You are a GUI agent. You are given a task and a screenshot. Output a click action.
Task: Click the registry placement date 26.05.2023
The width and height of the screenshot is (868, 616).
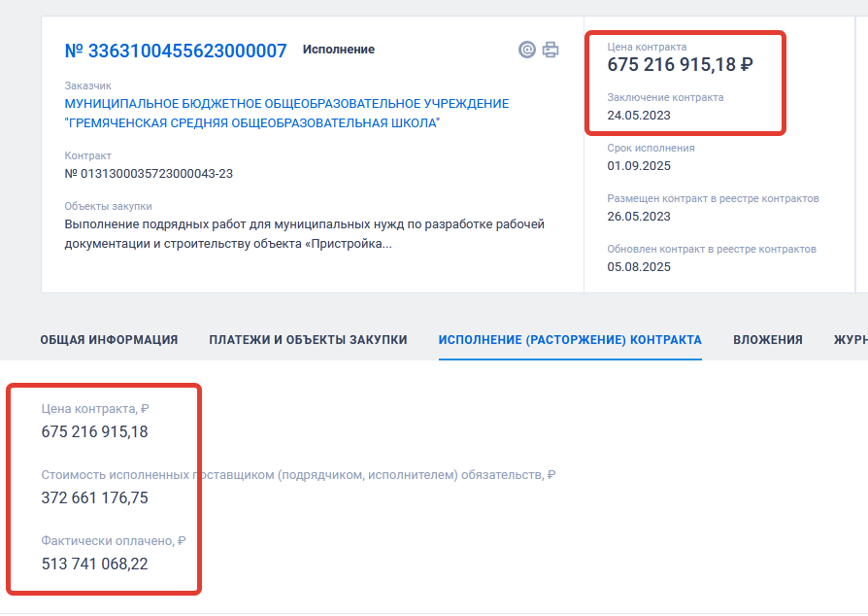pyautogui.click(x=639, y=217)
